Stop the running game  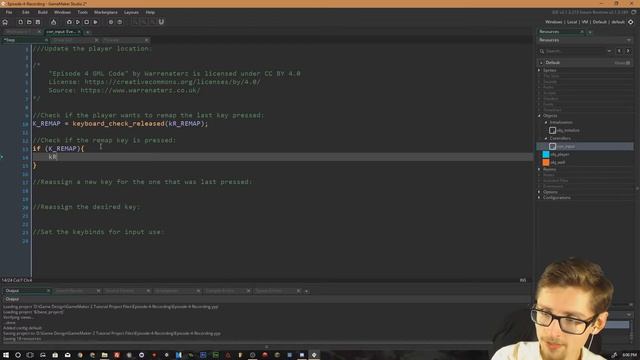(87, 22)
